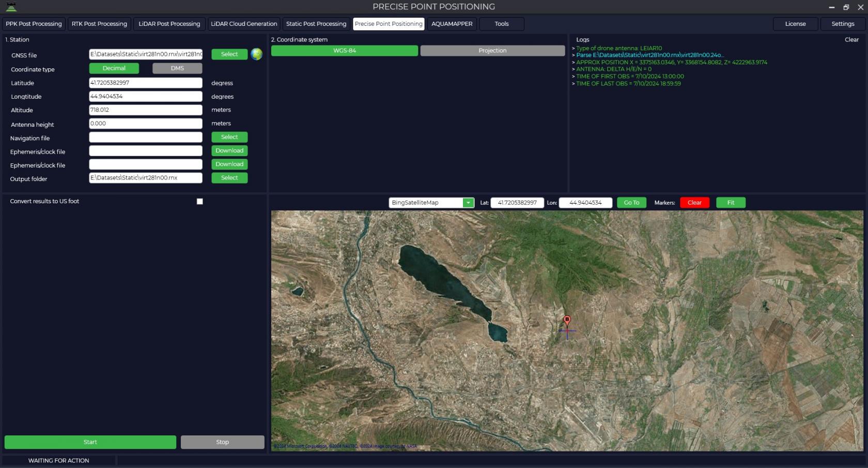Click the green Start button
The height and width of the screenshot is (468, 868).
pyautogui.click(x=90, y=442)
